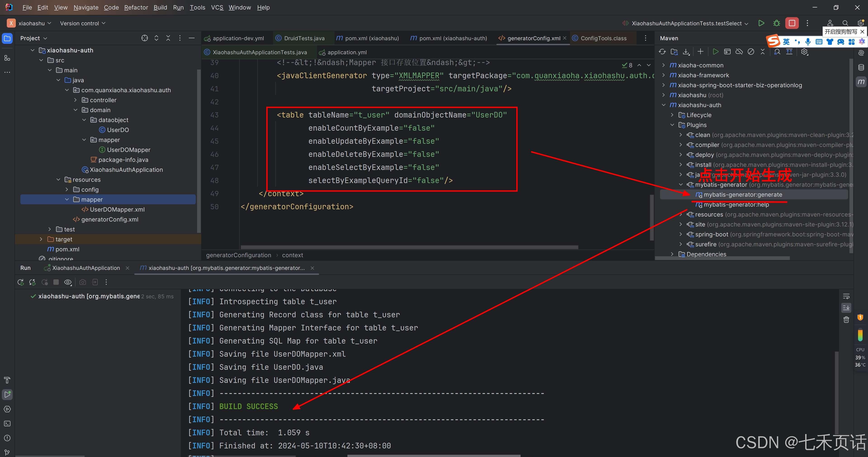
Task: Click Maven download sources icon
Action: [x=686, y=52]
